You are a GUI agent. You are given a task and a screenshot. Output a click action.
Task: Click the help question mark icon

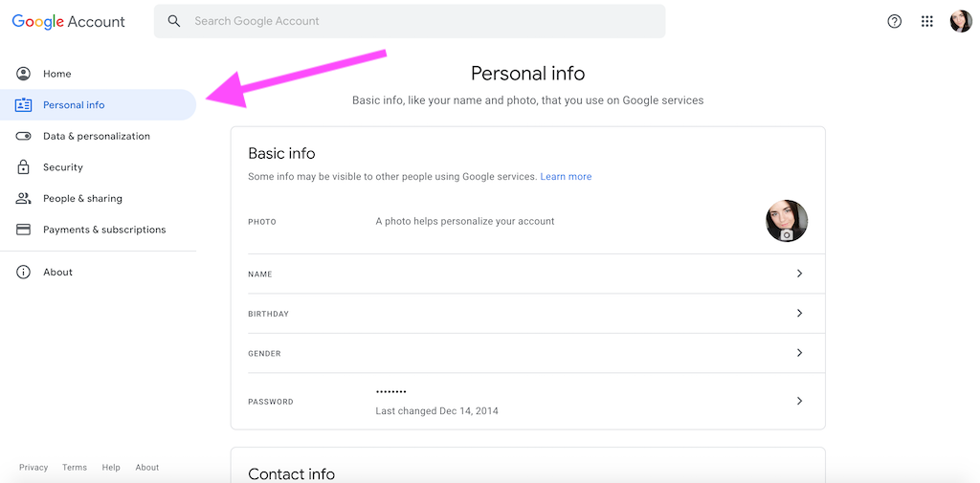tap(895, 21)
